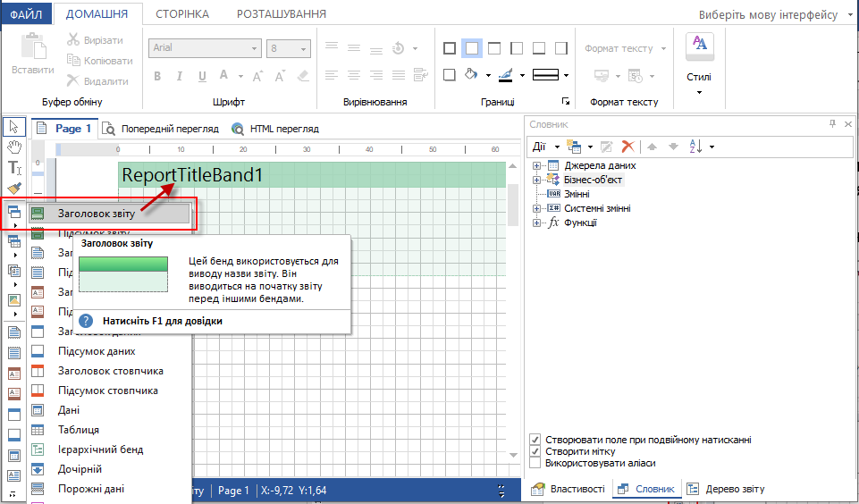The width and height of the screenshot is (859, 504).
Task: Click the fill color bucket icon
Action: [x=471, y=75]
